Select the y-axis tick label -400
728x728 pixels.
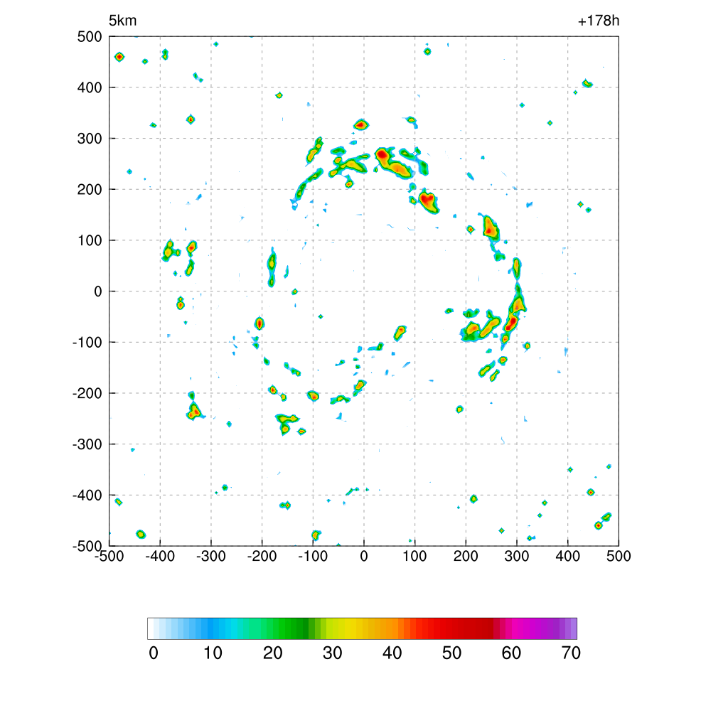click(87, 496)
